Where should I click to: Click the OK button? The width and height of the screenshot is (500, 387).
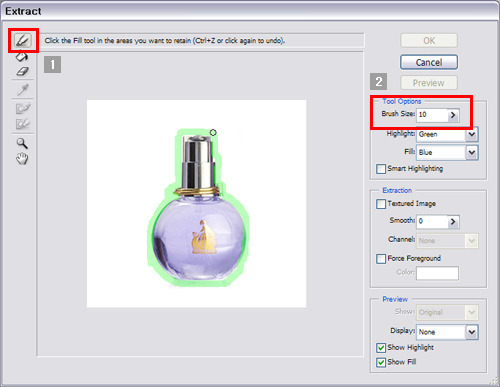click(429, 41)
